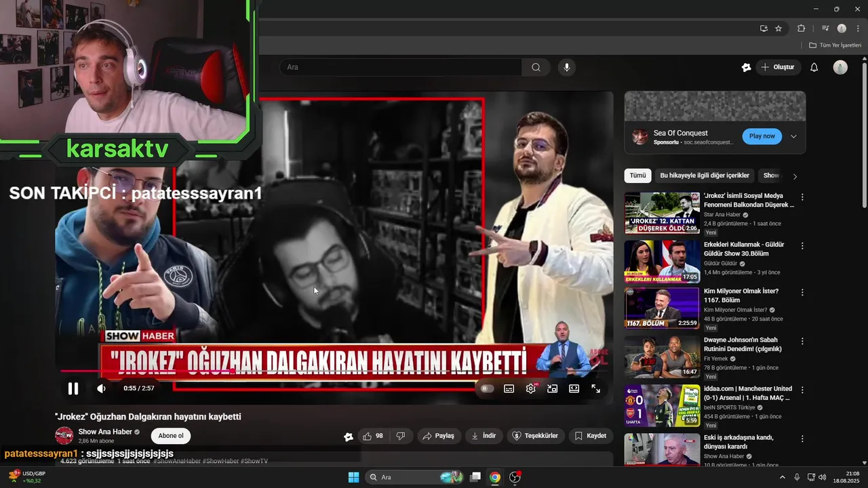Dislike the video
The width and height of the screenshot is (868, 488).
[400, 436]
